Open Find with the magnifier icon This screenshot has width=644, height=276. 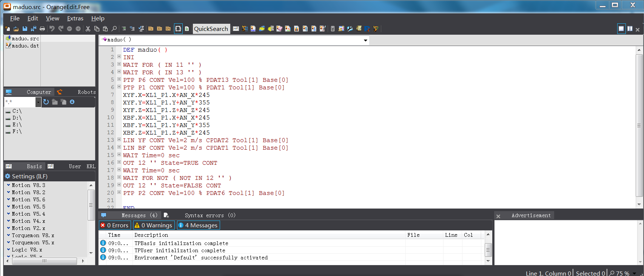[114, 29]
